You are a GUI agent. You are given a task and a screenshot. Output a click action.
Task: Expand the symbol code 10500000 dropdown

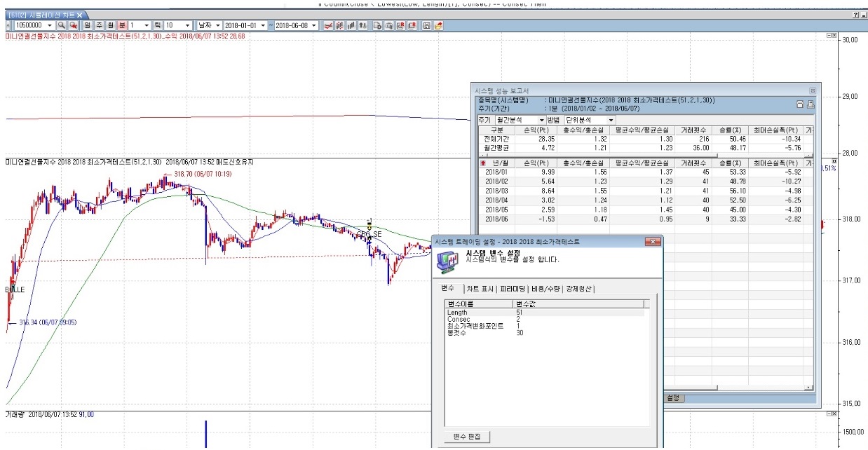click(x=49, y=25)
